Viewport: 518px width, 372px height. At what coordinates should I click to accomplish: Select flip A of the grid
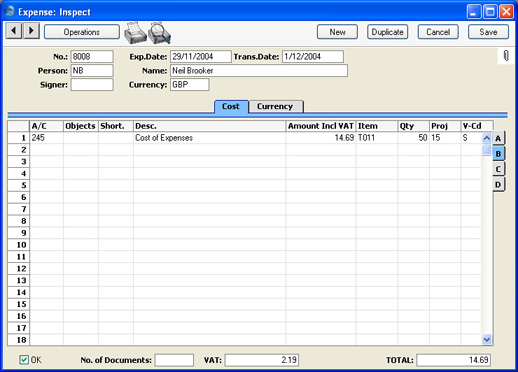pos(498,138)
